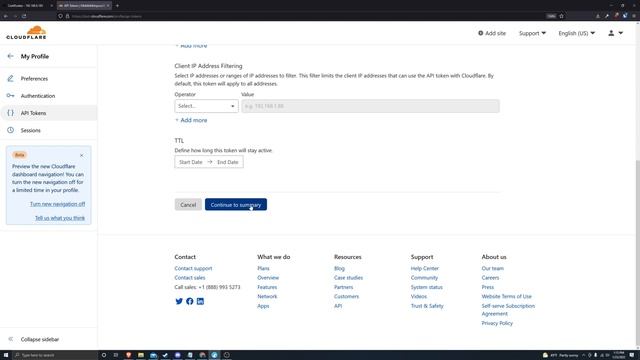640x360 pixels.
Task: Click Add site in header
Action: [x=492, y=33]
